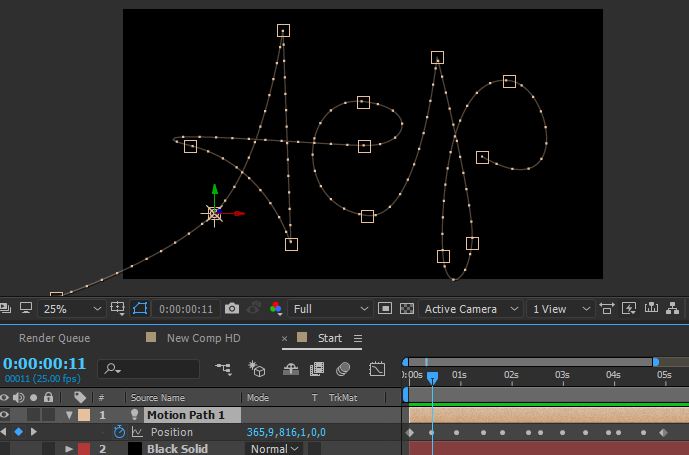This screenshot has width=689, height=455.
Task: Toggle solo switch for Motion Path 1
Action: tap(33, 415)
